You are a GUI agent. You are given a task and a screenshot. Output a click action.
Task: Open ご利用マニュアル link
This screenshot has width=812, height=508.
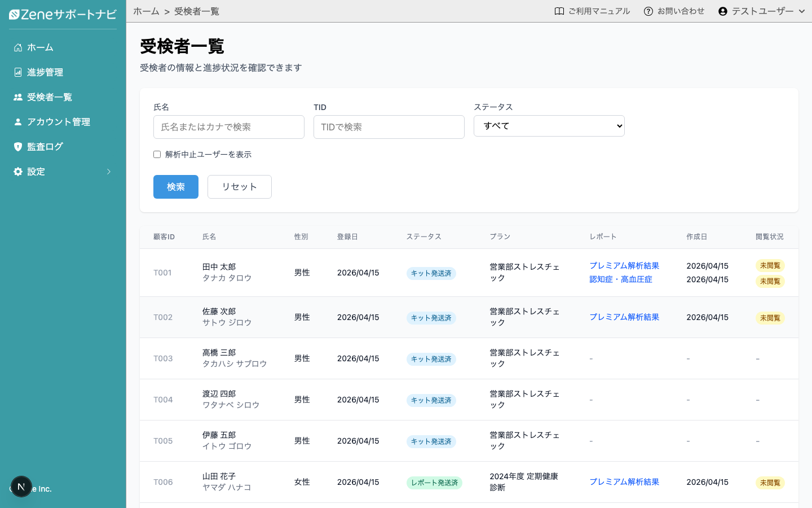[x=592, y=11]
